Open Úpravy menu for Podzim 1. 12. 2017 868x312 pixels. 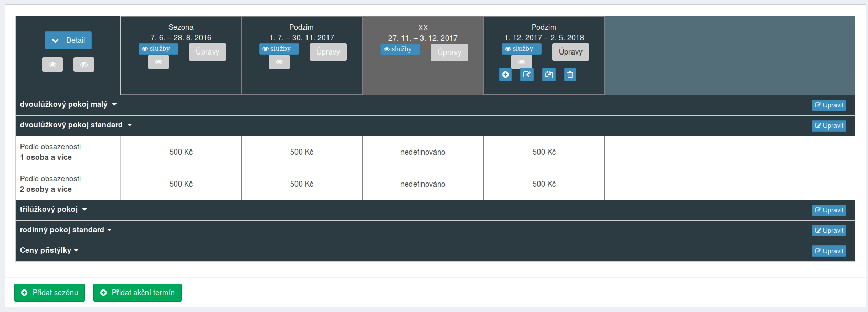tap(570, 52)
